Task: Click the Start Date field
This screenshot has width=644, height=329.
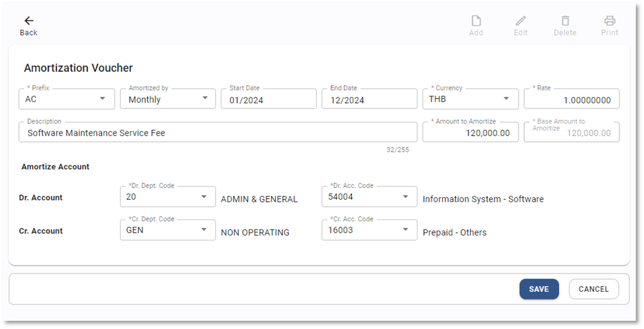Action: tap(268, 100)
